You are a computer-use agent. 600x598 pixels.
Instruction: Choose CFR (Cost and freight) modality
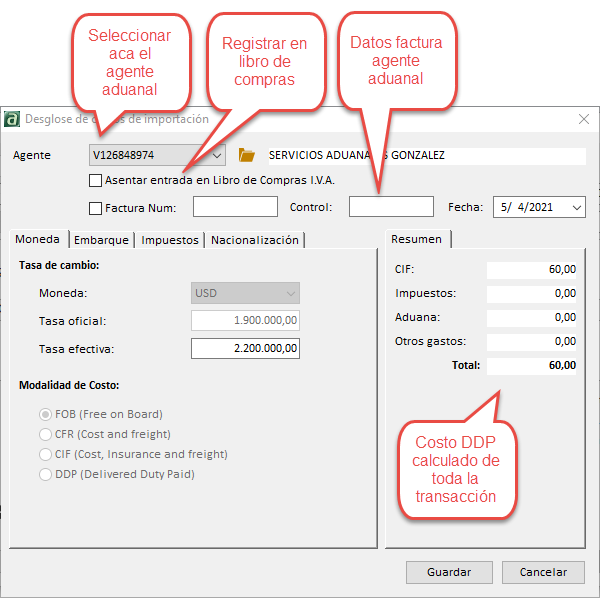[x=45, y=434]
